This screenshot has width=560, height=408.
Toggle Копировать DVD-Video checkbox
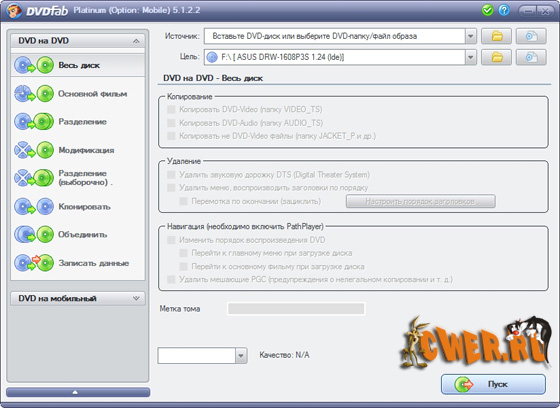pyautogui.click(x=171, y=109)
